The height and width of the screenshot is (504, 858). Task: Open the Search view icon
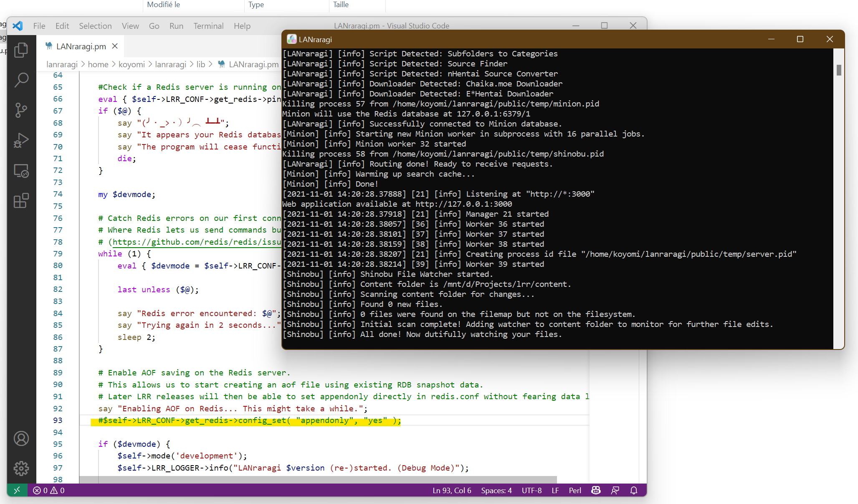point(21,80)
